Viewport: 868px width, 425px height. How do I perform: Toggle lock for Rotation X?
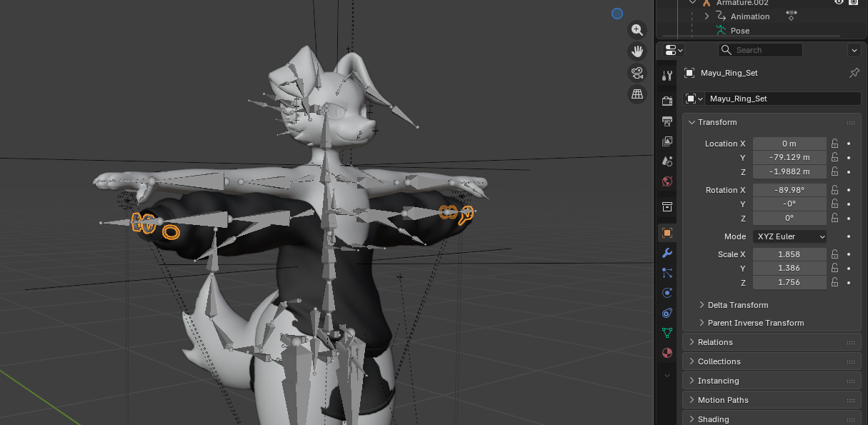(x=834, y=190)
